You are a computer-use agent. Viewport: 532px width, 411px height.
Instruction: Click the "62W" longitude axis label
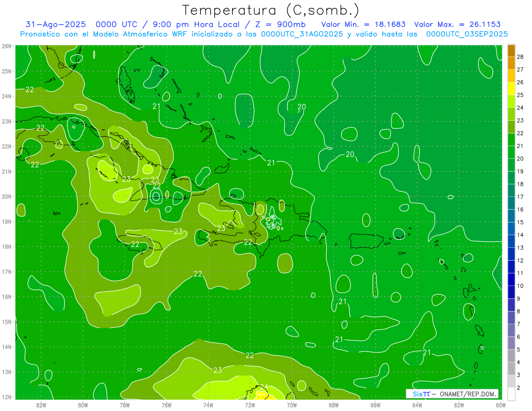(x=458, y=405)
